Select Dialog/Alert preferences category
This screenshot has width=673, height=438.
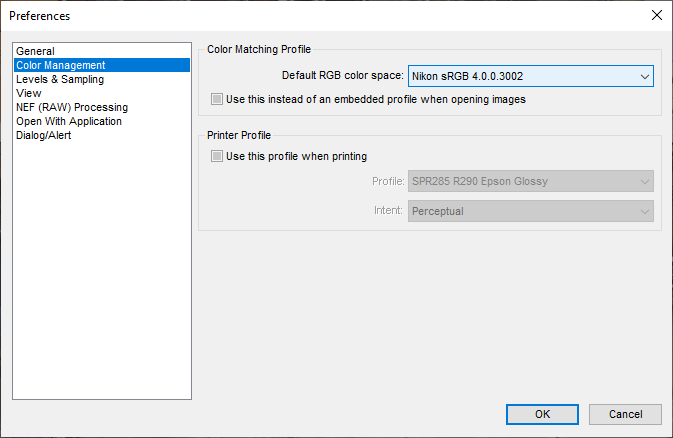point(102,135)
